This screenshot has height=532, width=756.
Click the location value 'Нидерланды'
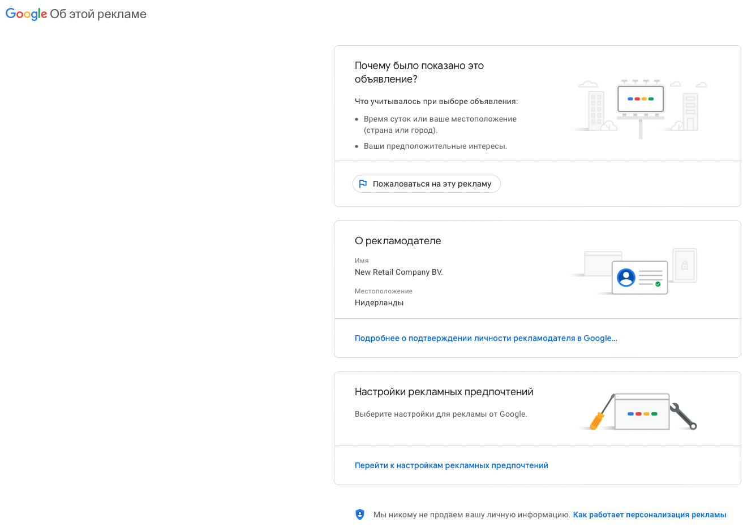point(379,302)
